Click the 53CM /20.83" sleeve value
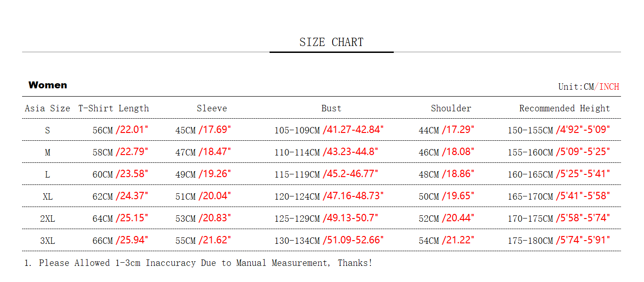Image resolution: width=644 pixels, height=282 pixels. 203,219
